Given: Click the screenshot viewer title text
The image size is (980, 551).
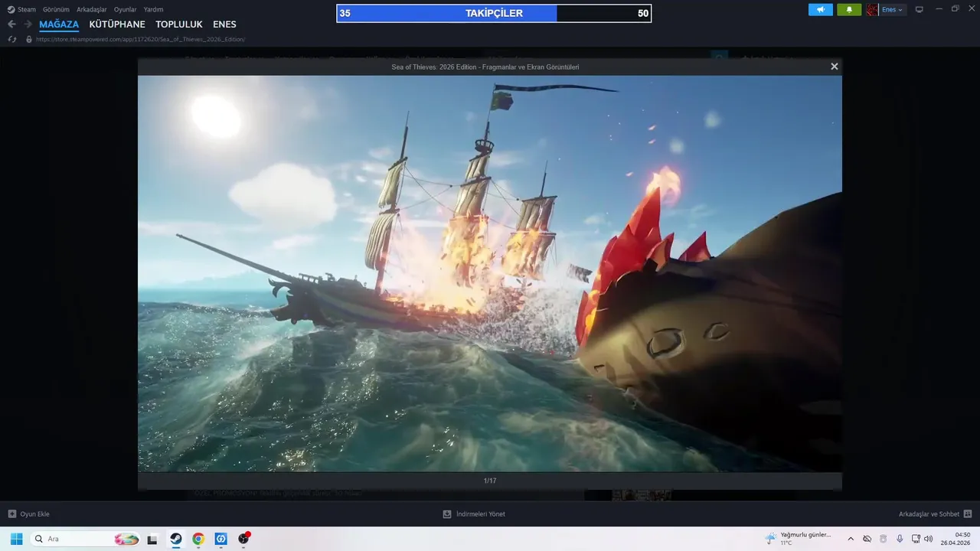Looking at the screenshot, I should click(x=485, y=67).
